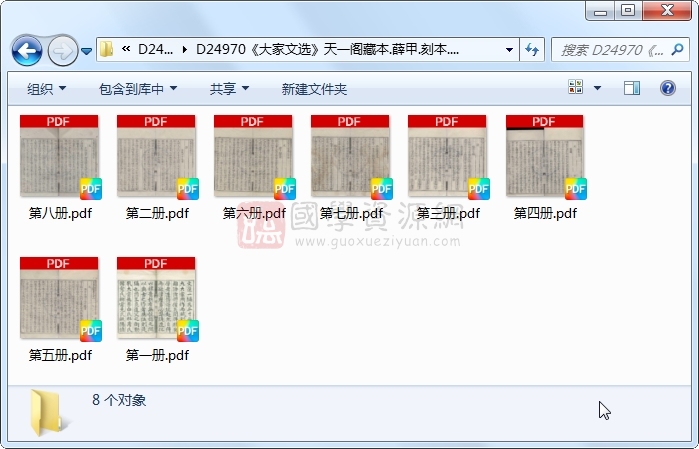Select the 第一册.pdf thumbnail

click(x=156, y=297)
